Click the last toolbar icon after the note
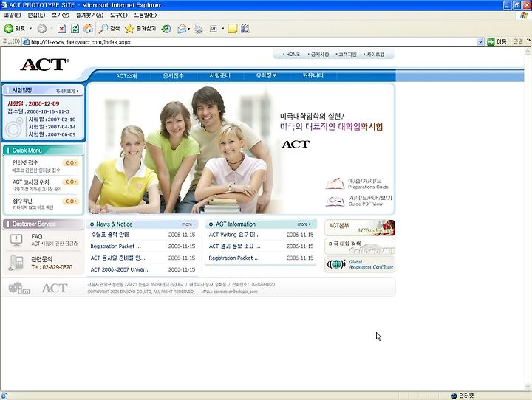 245,29
